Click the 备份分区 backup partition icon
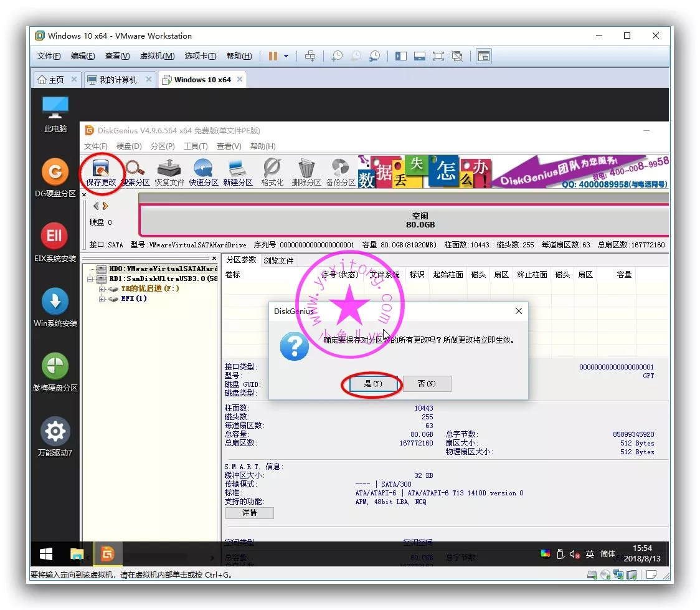The image size is (700, 610). point(341,173)
